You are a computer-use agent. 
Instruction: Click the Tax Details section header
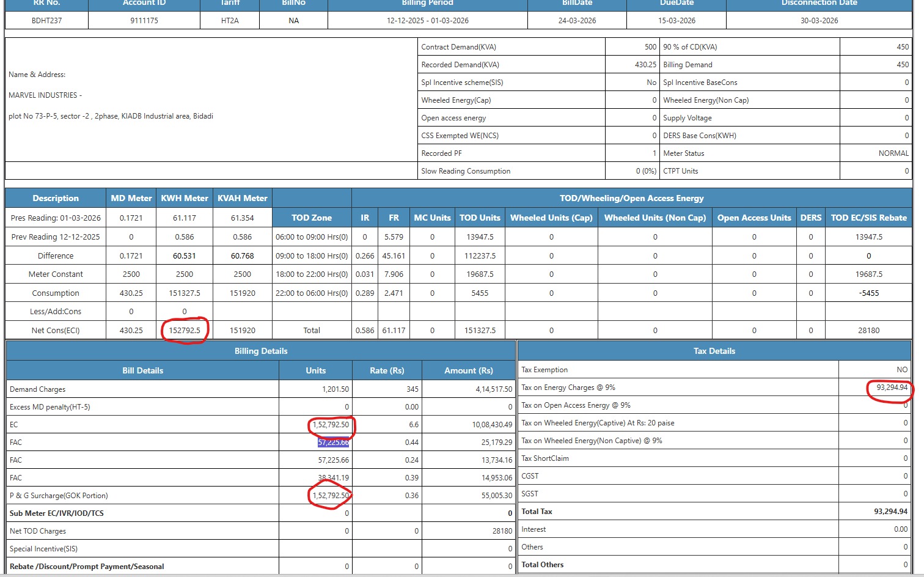pyautogui.click(x=714, y=351)
